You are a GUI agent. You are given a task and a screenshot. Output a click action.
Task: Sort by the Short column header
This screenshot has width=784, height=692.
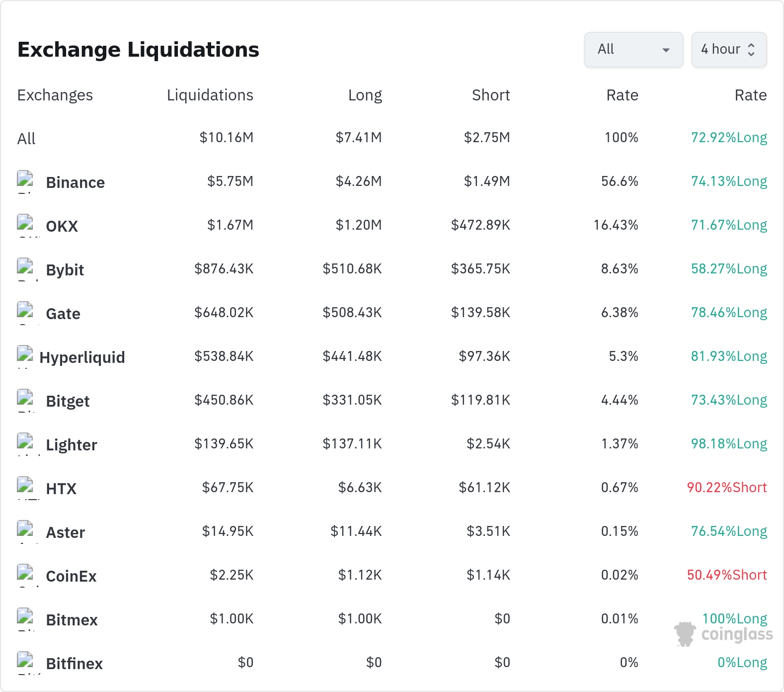point(491,95)
